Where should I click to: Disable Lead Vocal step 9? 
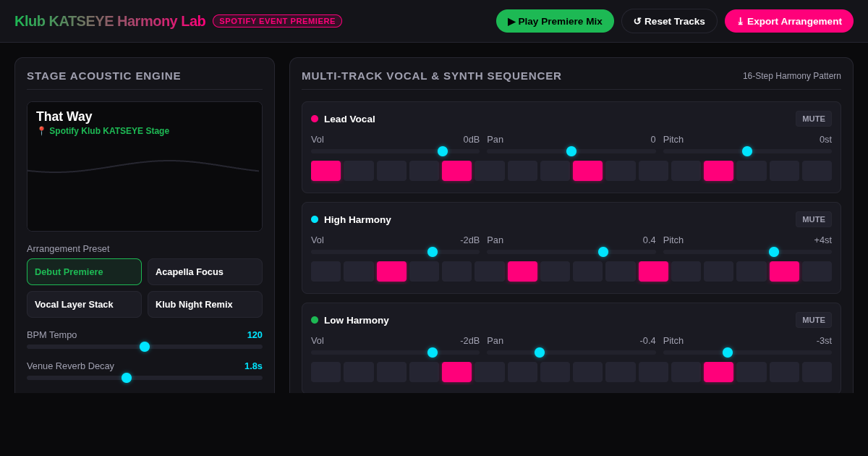pyautogui.click(x=587, y=171)
